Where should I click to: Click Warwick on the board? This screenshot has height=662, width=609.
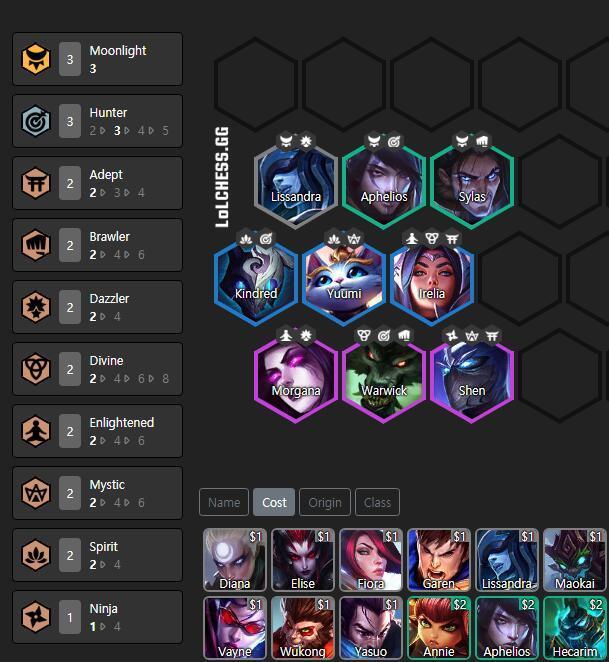click(384, 380)
